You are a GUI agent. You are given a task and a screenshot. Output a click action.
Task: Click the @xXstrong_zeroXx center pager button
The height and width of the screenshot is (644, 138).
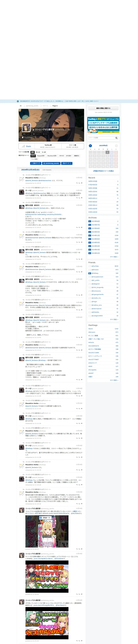(51, 163)
